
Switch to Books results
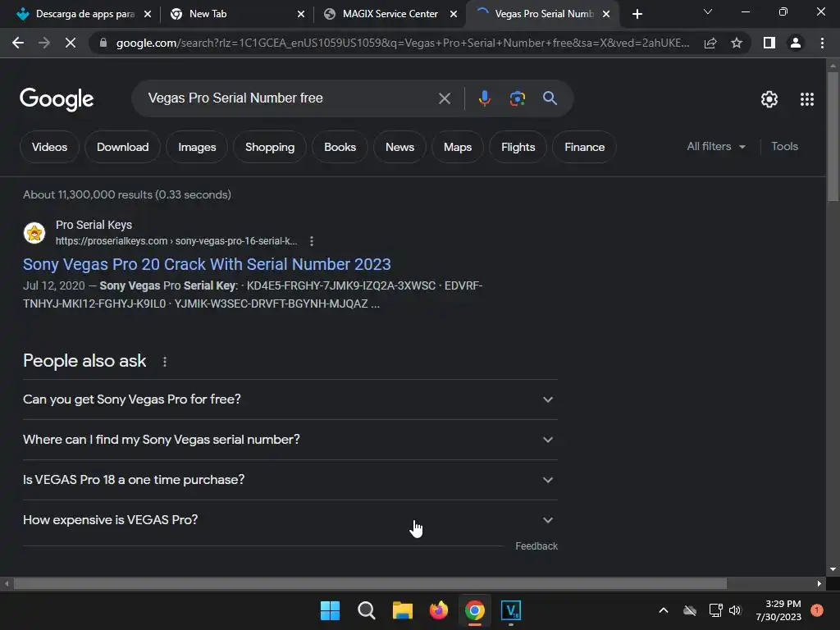coord(340,147)
